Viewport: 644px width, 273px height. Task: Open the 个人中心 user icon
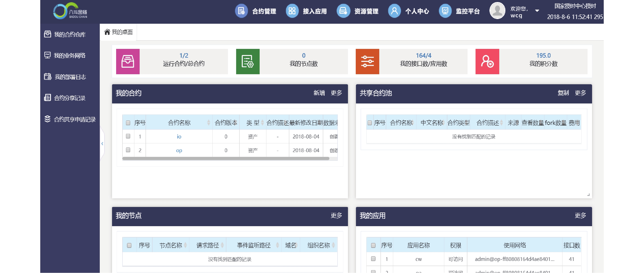coord(394,11)
